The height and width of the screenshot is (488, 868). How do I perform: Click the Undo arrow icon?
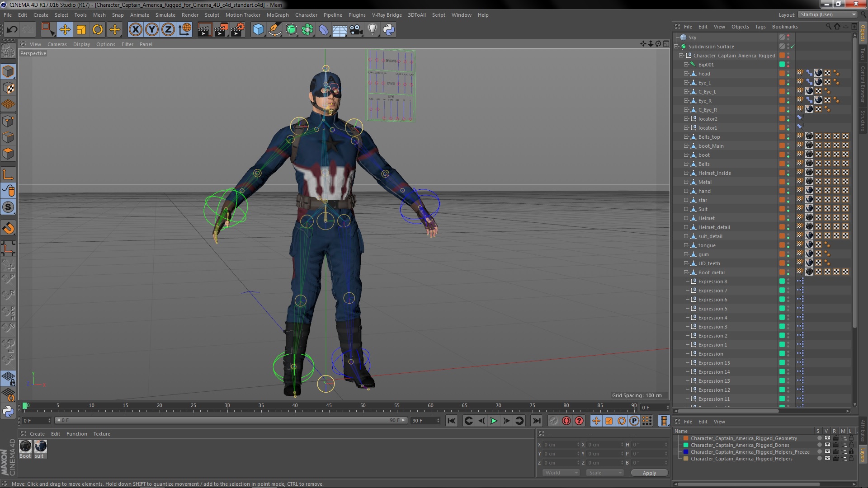point(12,30)
